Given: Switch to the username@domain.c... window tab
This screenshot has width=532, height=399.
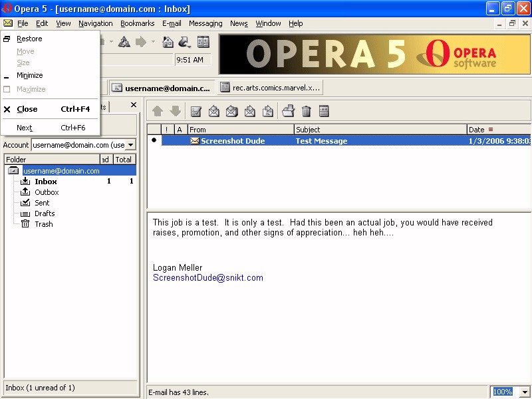Looking at the screenshot, I should (162, 88).
